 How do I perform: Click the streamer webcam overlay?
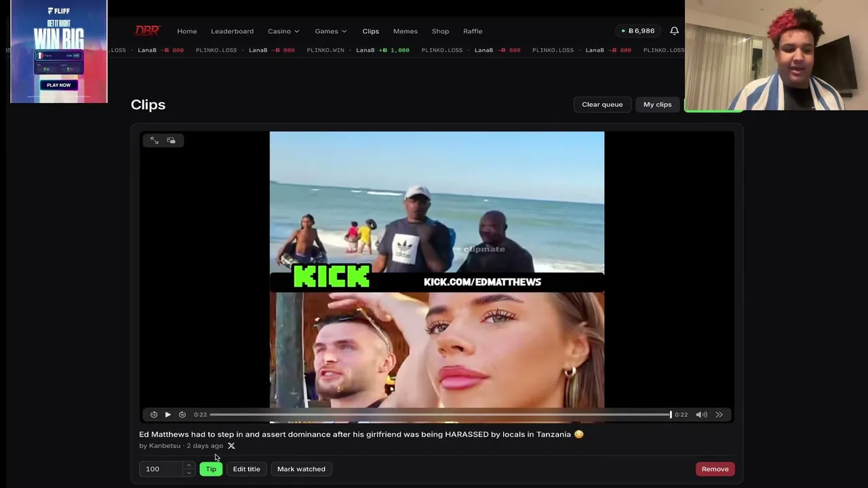[776, 55]
